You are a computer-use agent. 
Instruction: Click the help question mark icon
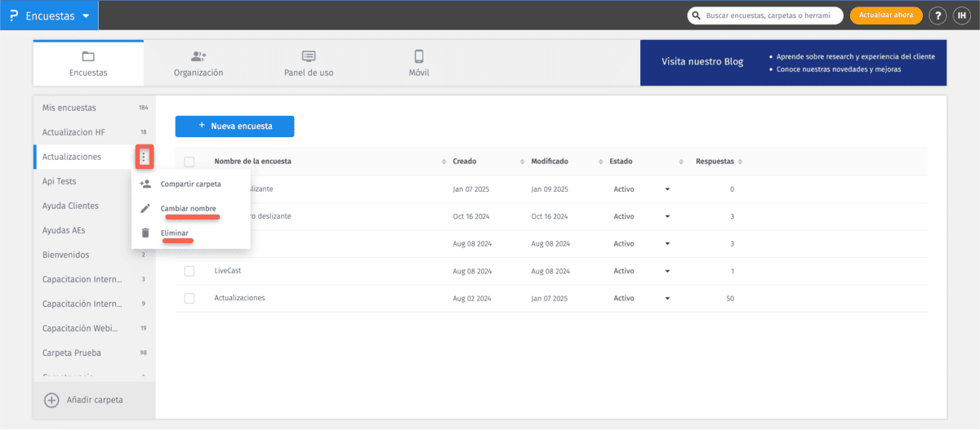pyautogui.click(x=938, y=16)
